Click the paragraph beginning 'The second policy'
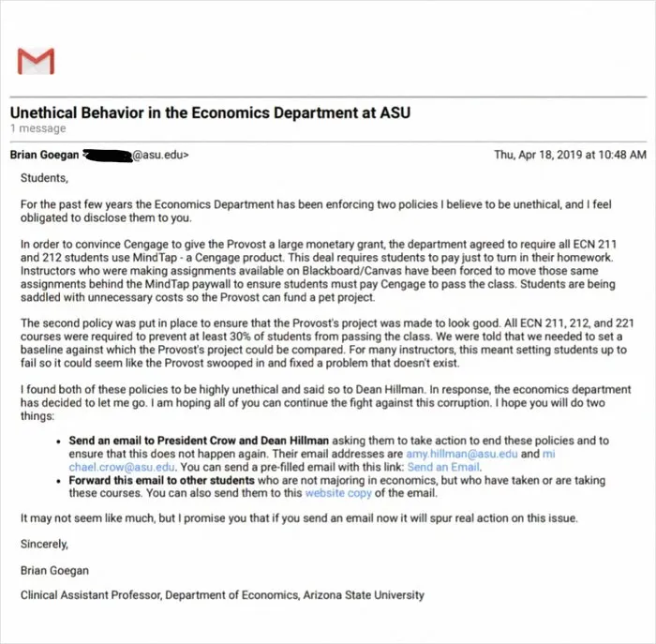 coord(327,343)
